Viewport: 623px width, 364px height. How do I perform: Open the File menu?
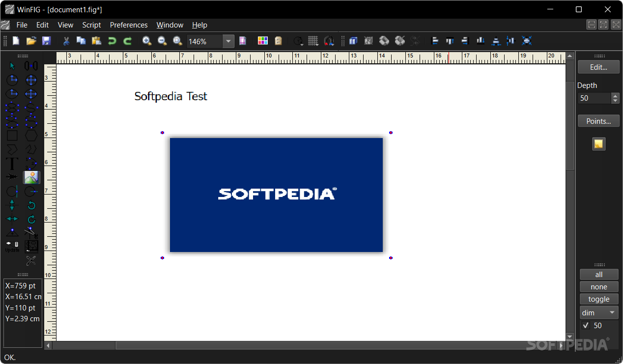22,25
